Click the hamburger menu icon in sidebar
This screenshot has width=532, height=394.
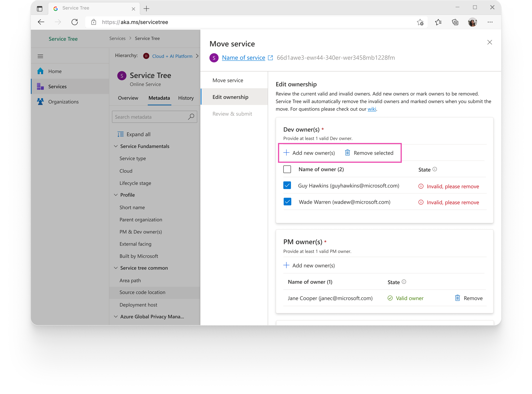(x=40, y=56)
